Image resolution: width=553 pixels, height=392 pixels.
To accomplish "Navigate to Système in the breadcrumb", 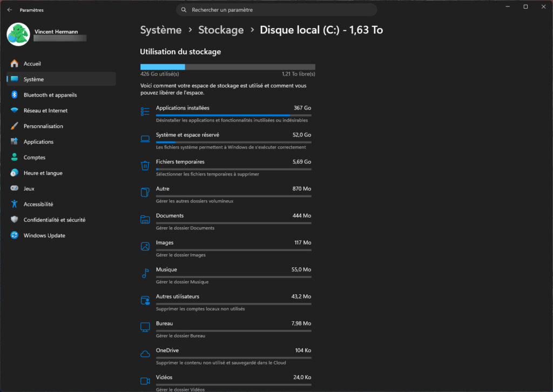I will point(161,30).
